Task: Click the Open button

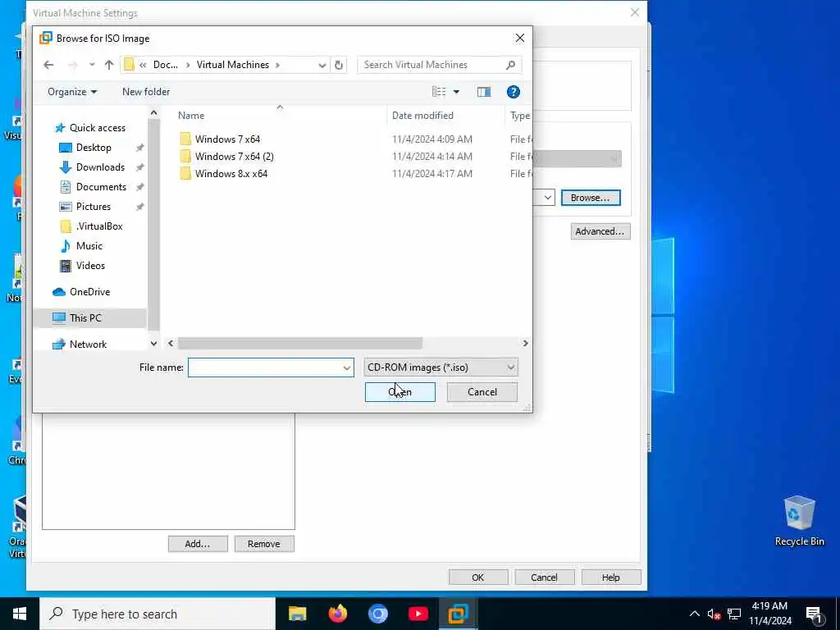Action: click(x=400, y=392)
